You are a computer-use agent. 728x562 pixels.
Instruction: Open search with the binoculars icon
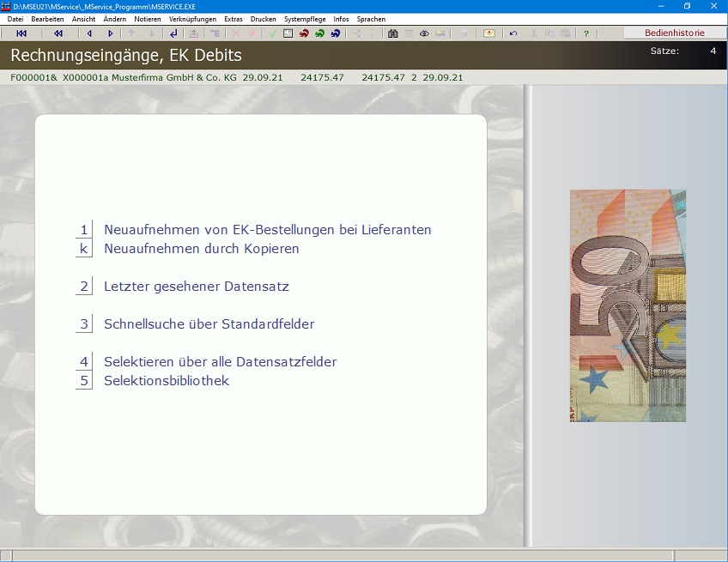point(392,33)
